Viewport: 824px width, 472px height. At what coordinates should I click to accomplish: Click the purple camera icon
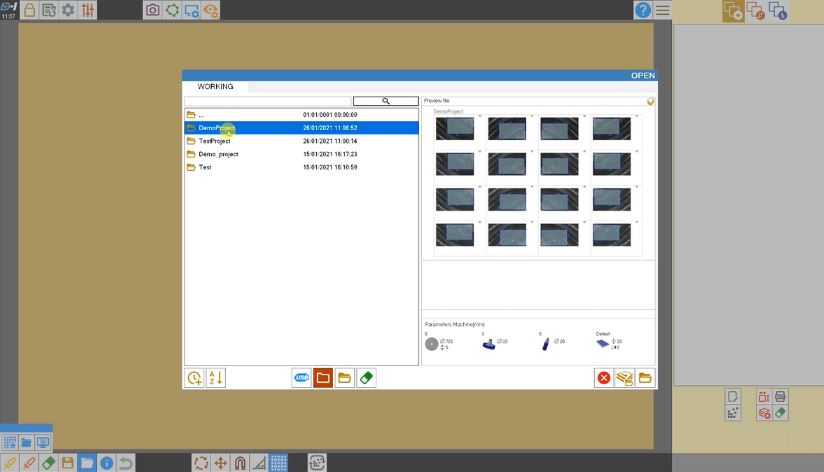coord(152,10)
